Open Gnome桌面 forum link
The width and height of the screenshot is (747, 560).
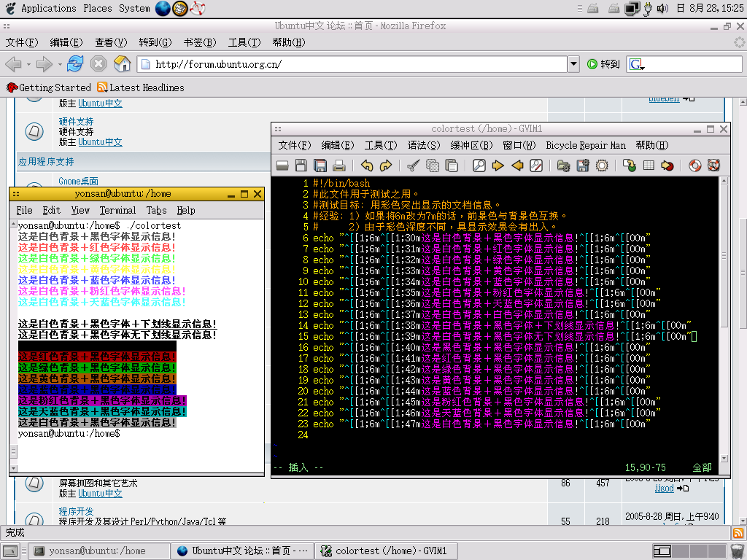pos(79,181)
